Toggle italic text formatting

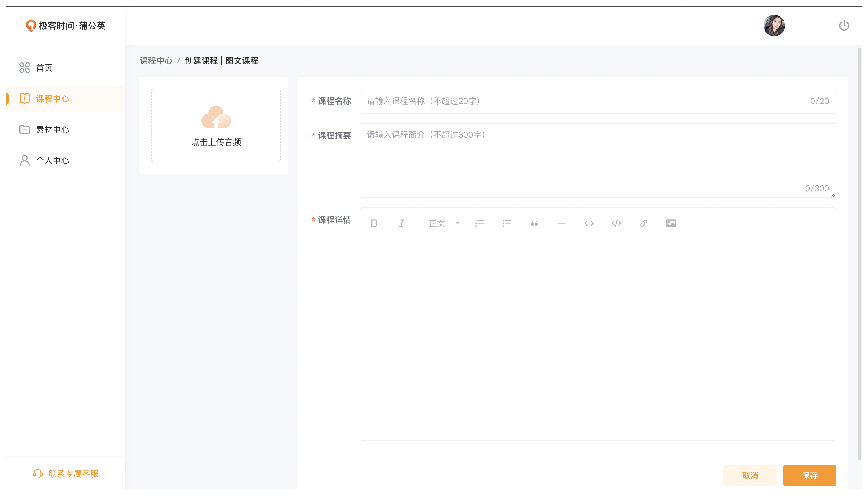[x=401, y=223]
